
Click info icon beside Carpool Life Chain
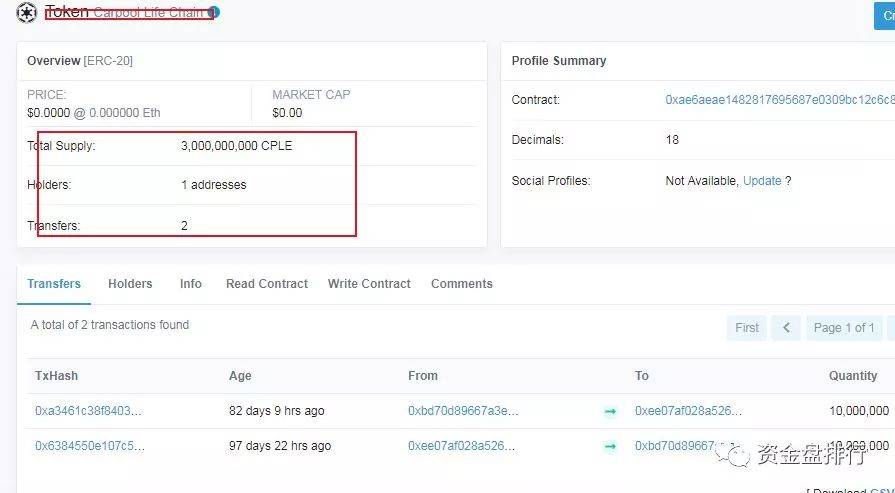click(x=214, y=13)
